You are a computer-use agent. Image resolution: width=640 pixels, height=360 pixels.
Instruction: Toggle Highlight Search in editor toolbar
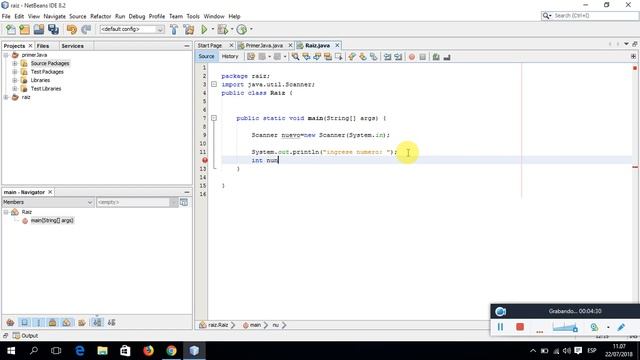click(328, 57)
